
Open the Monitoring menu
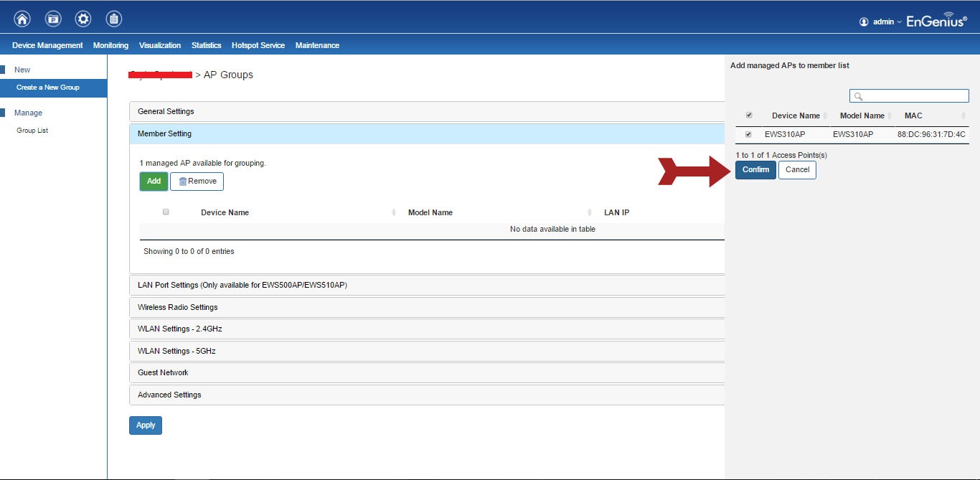pos(110,45)
